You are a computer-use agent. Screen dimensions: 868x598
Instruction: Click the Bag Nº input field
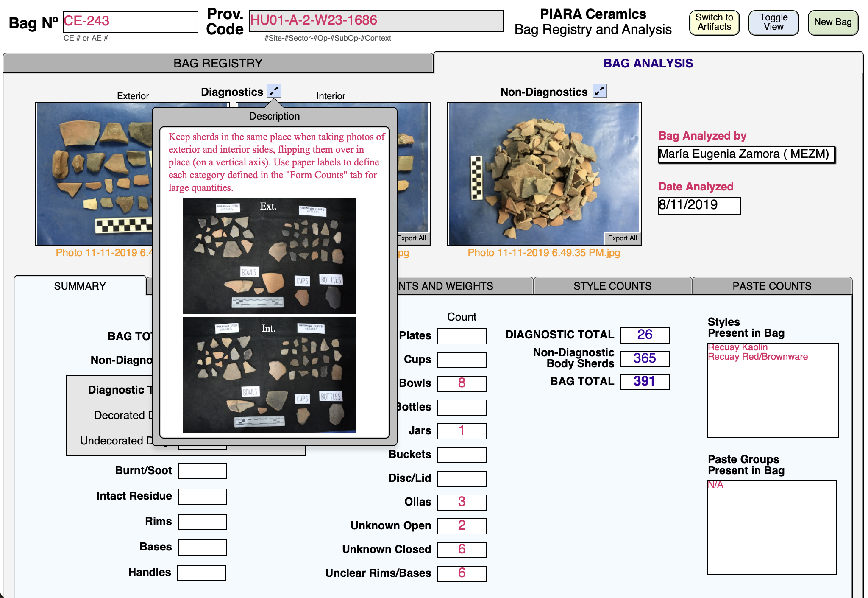pyautogui.click(x=130, y=22)
